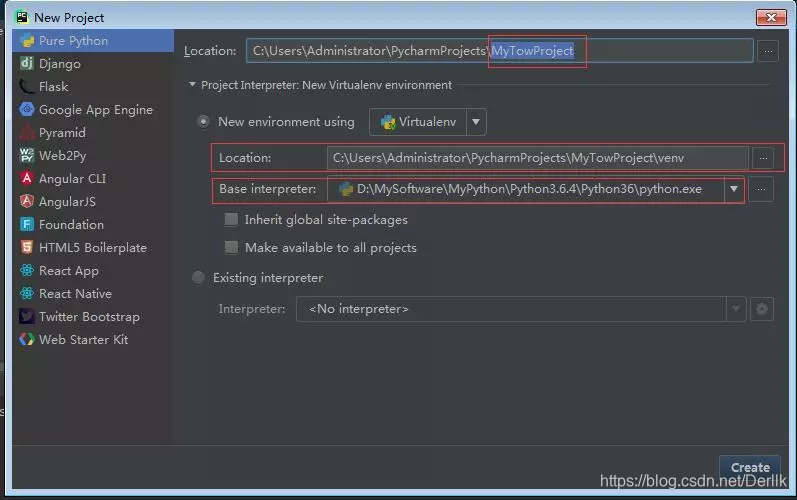Click the Twitter Bootstrap icon
This screenshot has width=797, height=500.
27,317
